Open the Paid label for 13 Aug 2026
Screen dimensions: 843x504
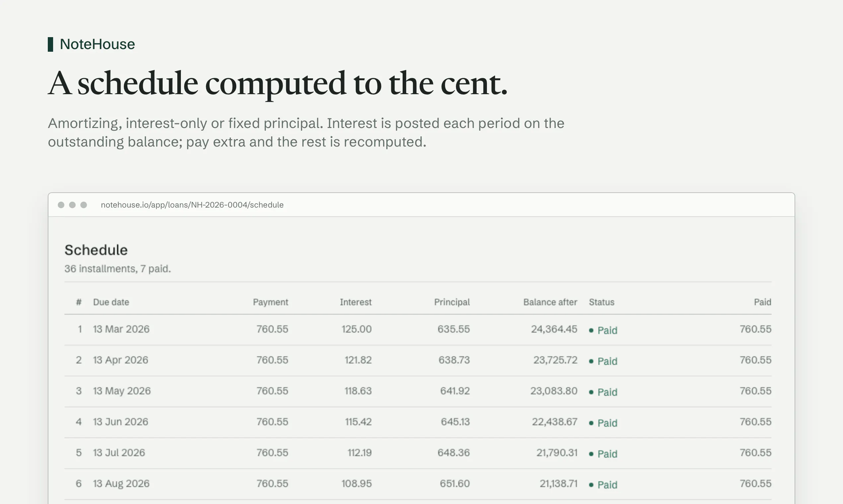(x=607, y=485)
